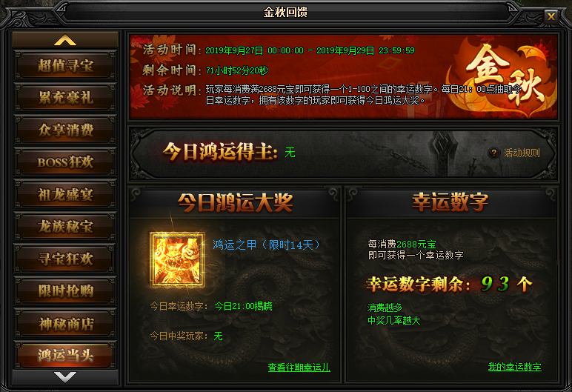Switch to the 限时抢购 tab
572x392 pixels.
[x=65, y=291]
